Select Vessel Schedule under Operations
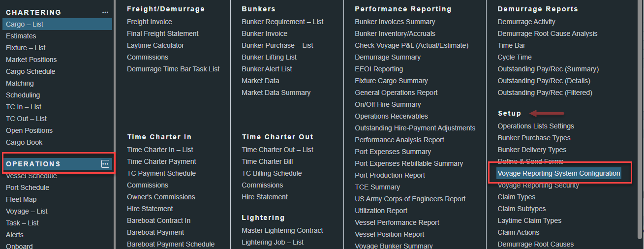Image resolution: width=644 pixels, height=249 pixels. pyautogui.click(x=31, y=176)
